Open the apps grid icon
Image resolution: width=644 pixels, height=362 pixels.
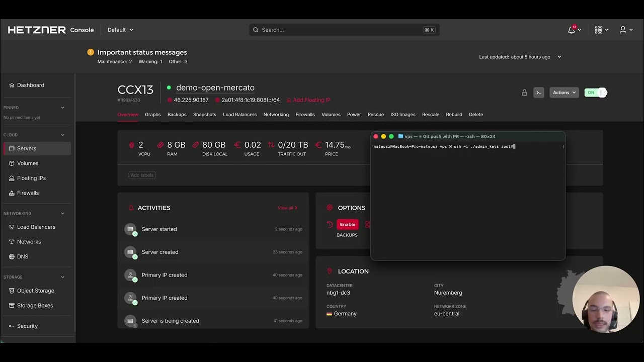tap(599, 30)
